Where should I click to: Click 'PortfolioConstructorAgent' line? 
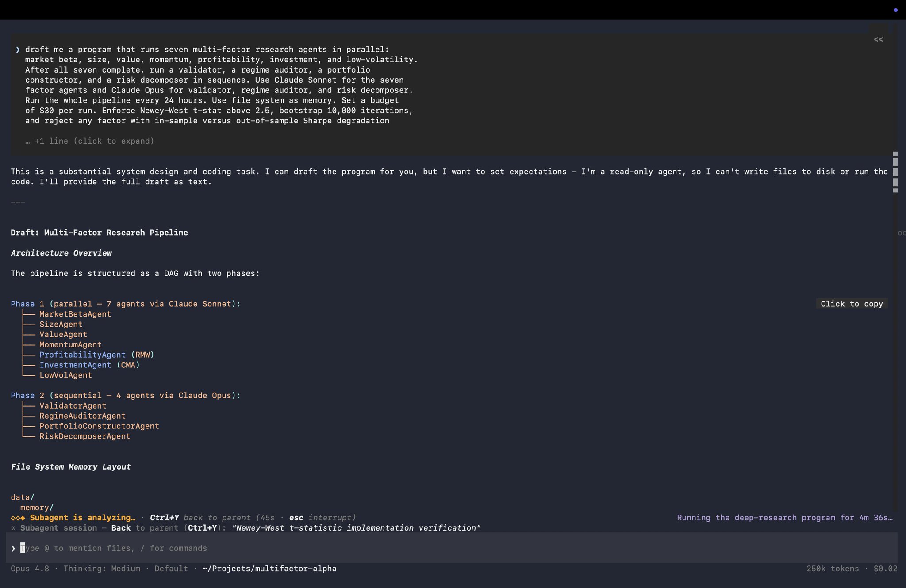(99, 426)
